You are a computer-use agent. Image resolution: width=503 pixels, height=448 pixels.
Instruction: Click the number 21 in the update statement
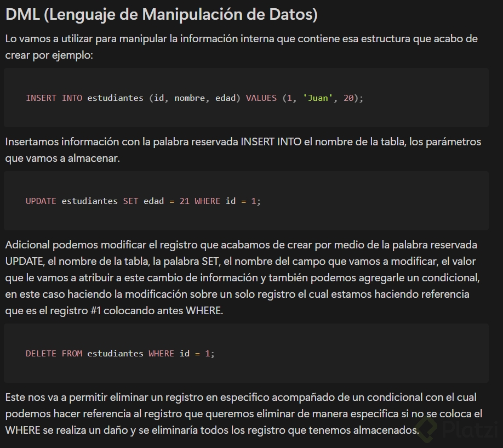pos(184,201)
